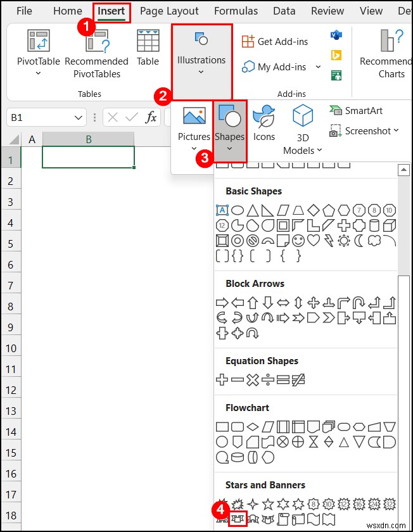
Task: Open the Formulas tab
Action: coord(236,11)
